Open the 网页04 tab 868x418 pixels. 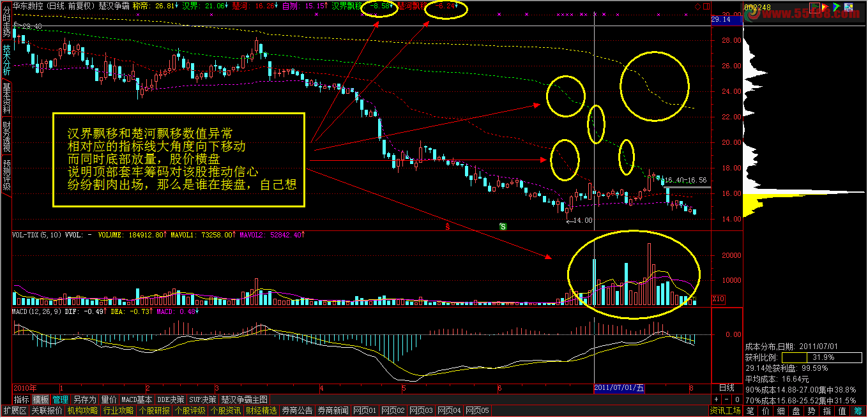point(450,411)
